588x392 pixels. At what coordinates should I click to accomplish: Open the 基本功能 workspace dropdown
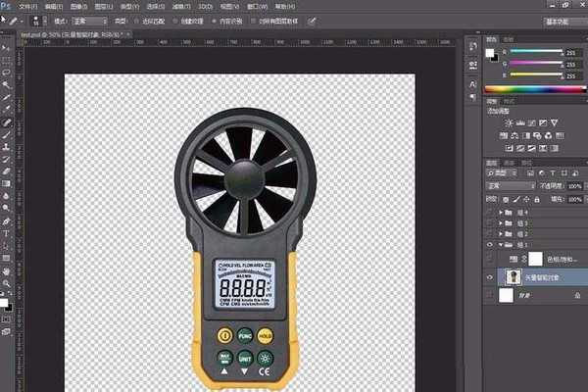pyautogui.click(x=557, y=20)
